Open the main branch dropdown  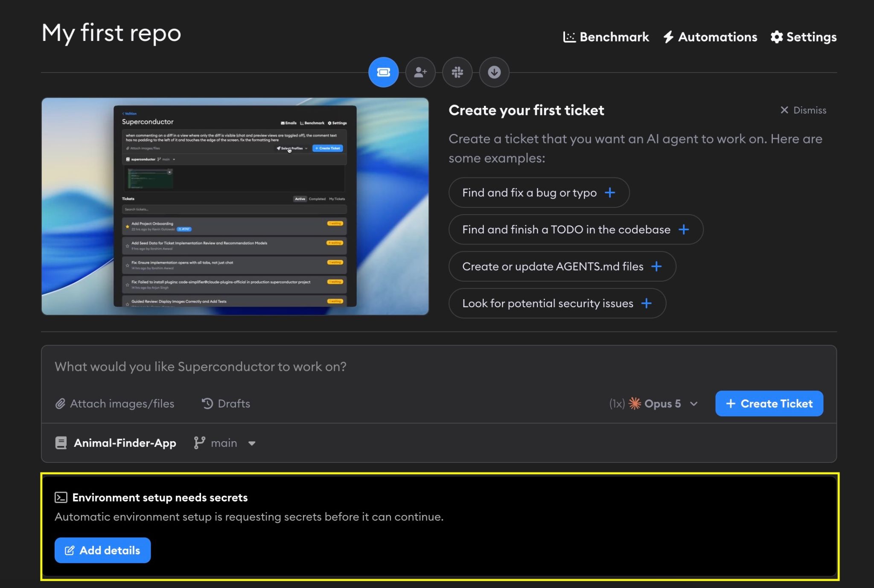coord(224,443)
